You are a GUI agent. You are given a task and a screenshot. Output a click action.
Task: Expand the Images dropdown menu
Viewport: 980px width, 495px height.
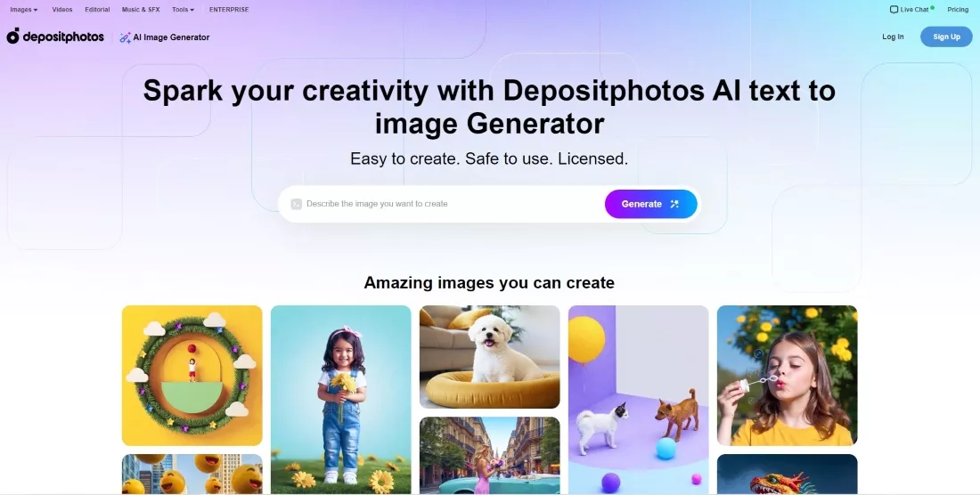[24, 10]
